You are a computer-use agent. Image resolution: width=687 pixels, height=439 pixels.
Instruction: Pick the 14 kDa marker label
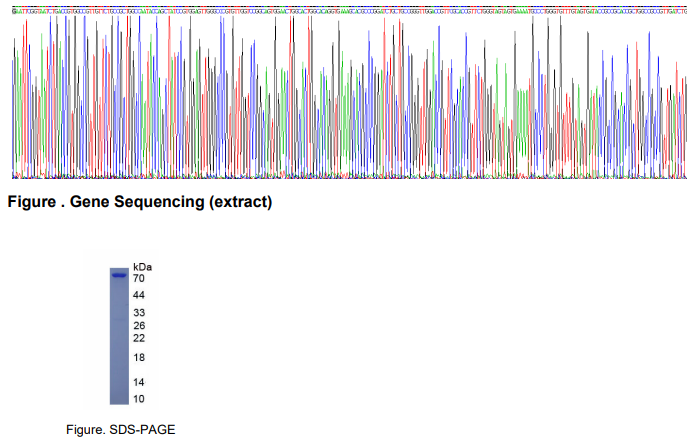[139, 382]
